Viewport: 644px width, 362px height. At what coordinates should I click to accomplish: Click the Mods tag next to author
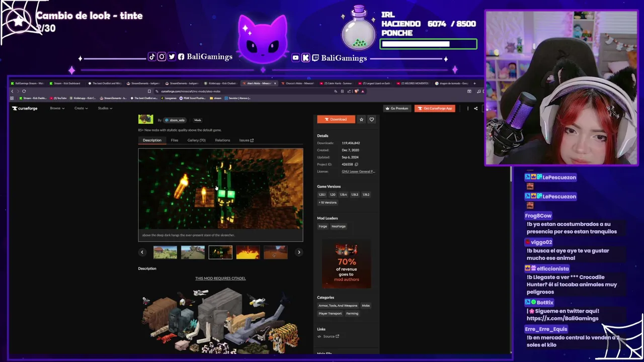click(x=198, y=120)
